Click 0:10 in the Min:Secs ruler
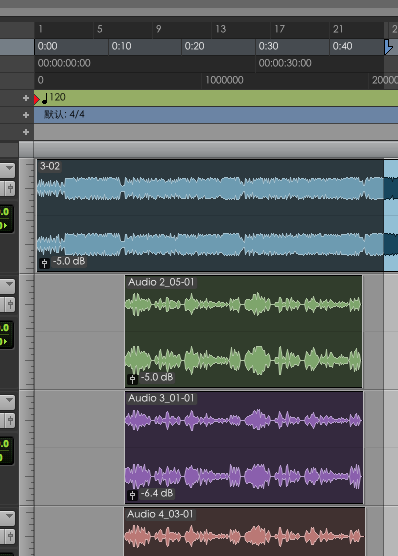 (121, 46)
